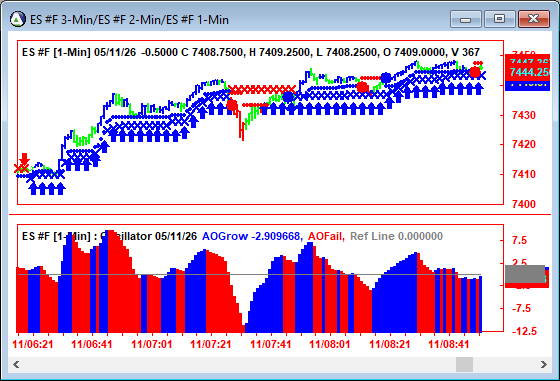The height and width of the screenshot is (381, 560).
Task: Click the 7410 price axis label
Action: 524,174
